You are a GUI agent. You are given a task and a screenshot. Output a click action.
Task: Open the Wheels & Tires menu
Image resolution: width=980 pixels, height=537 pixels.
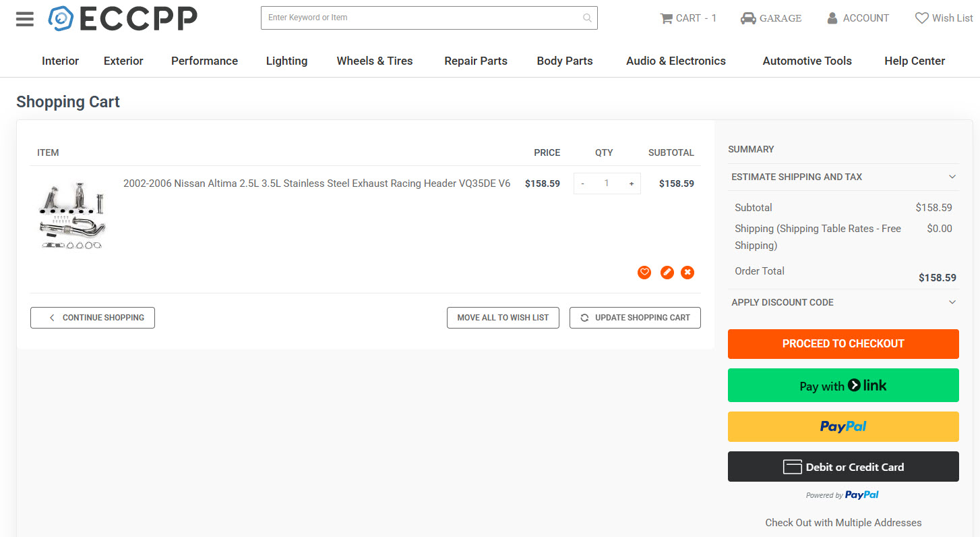(x=374, y=61)
